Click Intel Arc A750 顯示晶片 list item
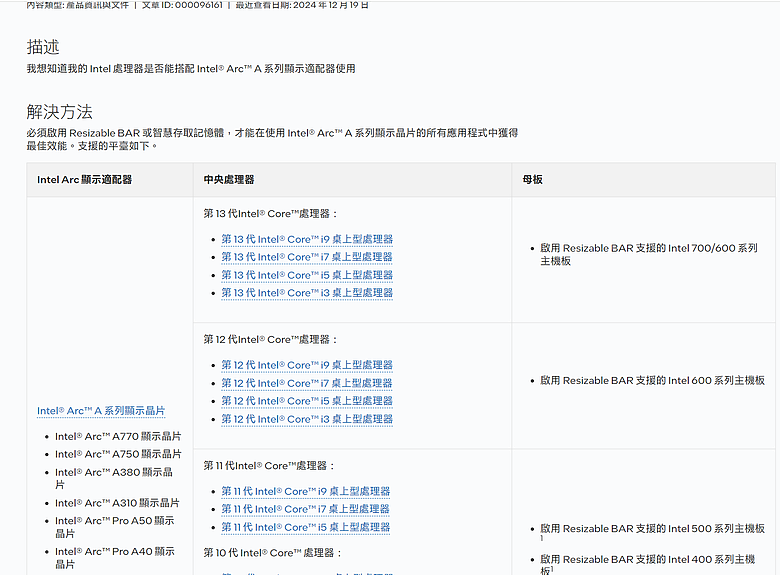The height and width of the screenshot is (575, 780). (x=118, y=455)
